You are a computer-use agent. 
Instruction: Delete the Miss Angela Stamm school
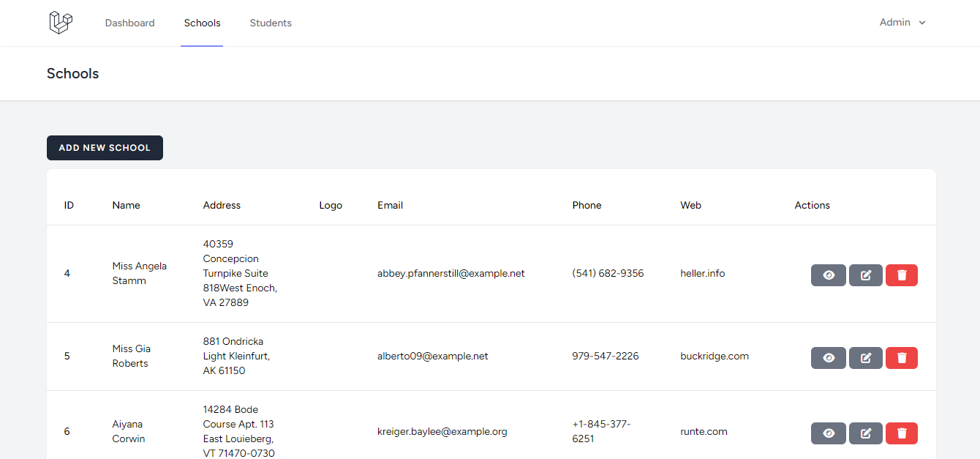[x=901, y=275]
